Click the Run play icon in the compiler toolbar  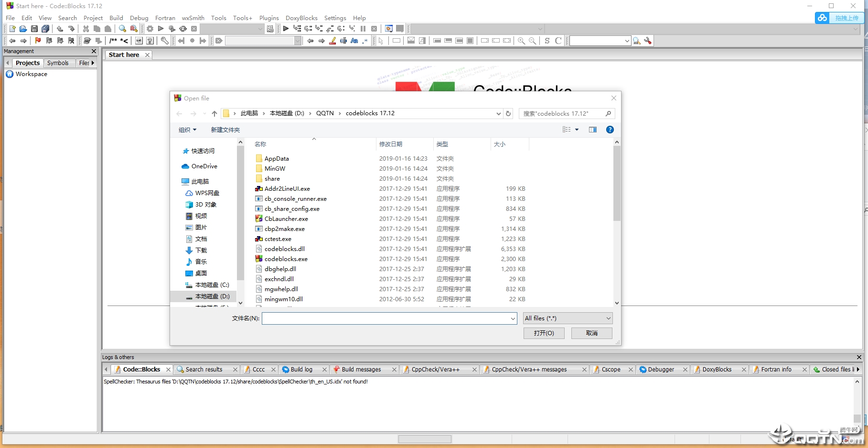click(161, 29)
